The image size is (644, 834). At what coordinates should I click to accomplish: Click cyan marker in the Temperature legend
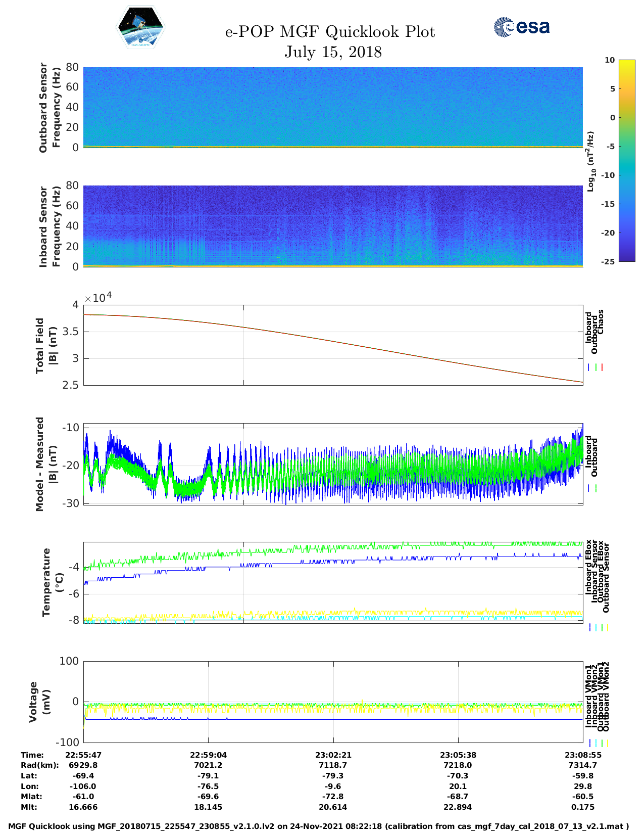pos(596,627)
